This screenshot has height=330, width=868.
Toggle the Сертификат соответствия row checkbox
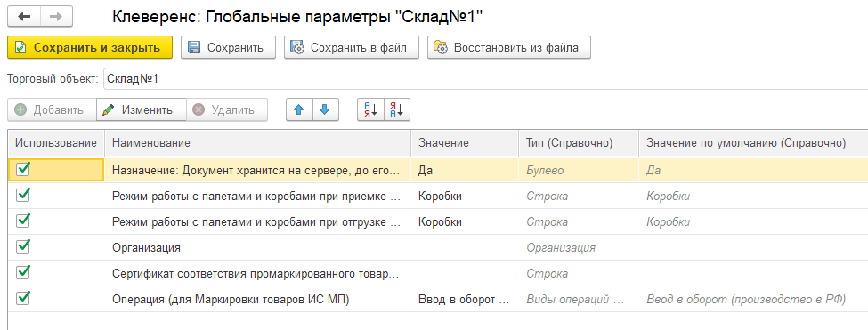coord(23,272)
